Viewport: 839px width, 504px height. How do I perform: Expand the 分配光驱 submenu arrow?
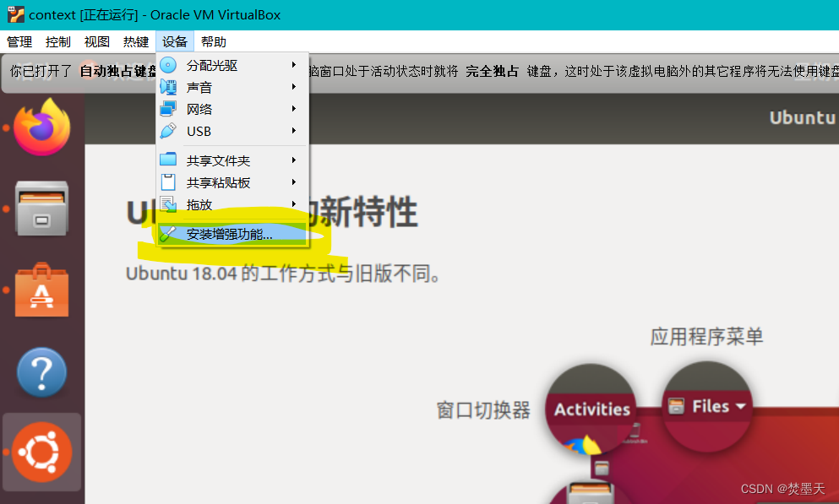click(x=294, y=65)
